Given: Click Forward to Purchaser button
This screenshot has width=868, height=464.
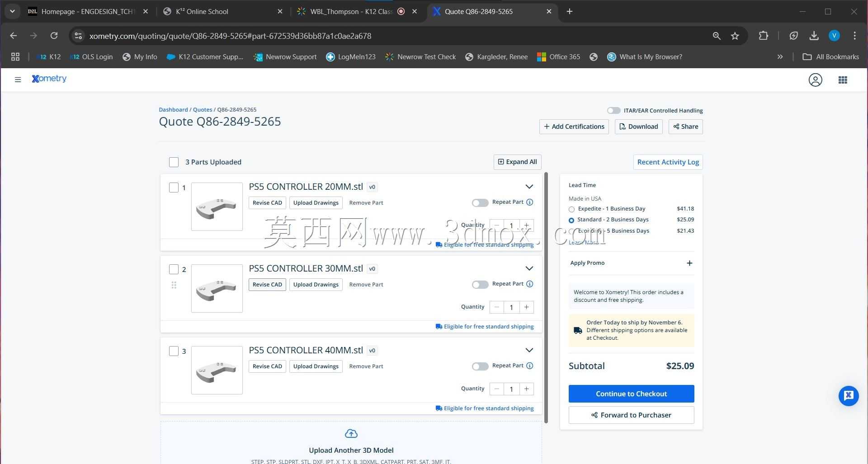Looking at the screenshot, I should tap(631, 415).
